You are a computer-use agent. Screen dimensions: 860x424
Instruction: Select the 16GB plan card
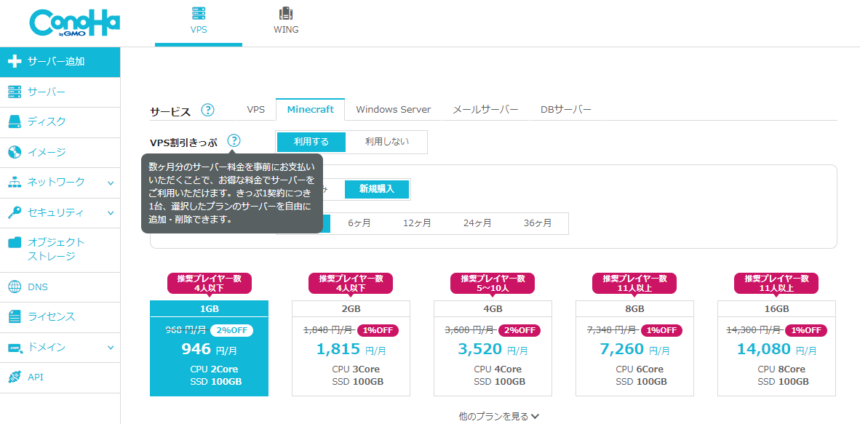tap(777, 348)
